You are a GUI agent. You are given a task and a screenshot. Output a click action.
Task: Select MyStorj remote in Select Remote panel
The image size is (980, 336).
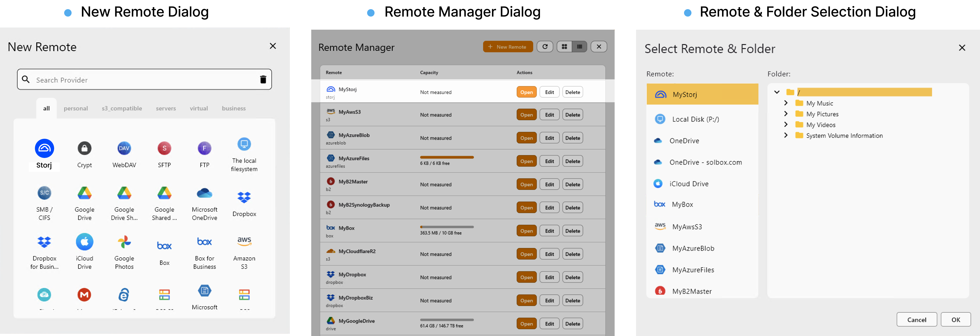point(702,94)
